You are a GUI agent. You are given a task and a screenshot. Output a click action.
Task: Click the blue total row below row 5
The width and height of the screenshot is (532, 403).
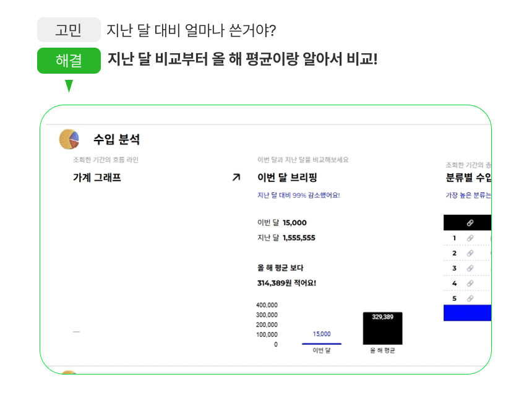pos(467,313)
